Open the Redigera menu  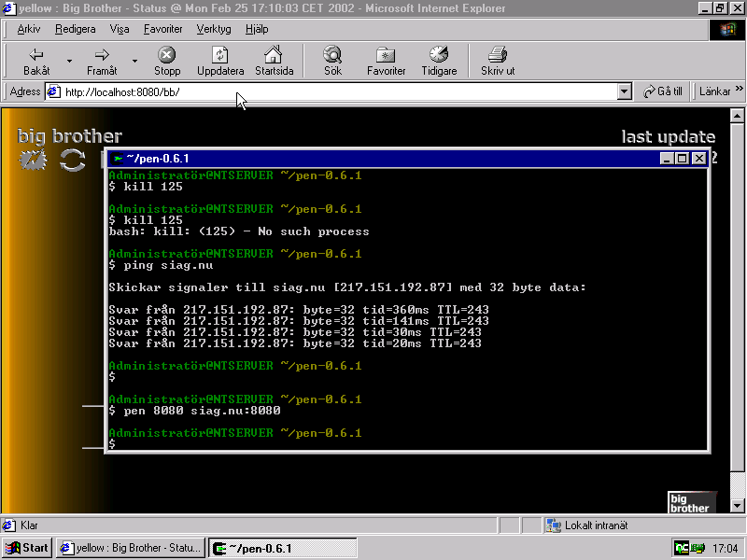(x=76, y=29)
